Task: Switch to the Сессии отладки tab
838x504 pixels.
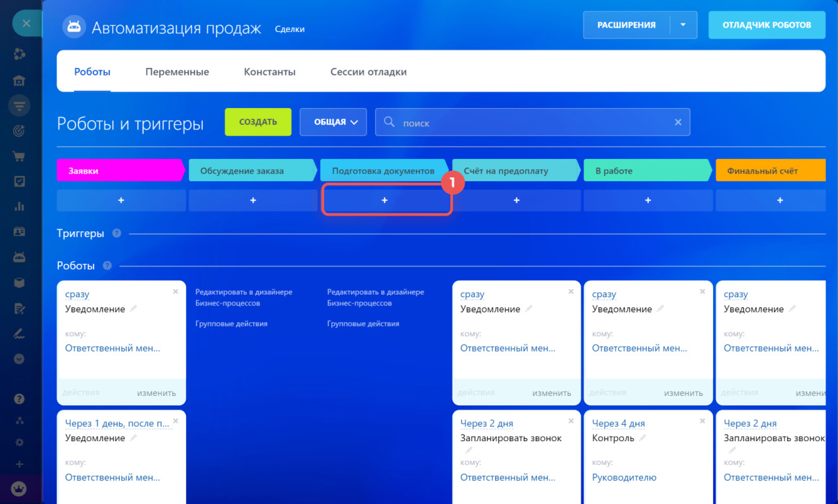Action: tap(368, 72)
